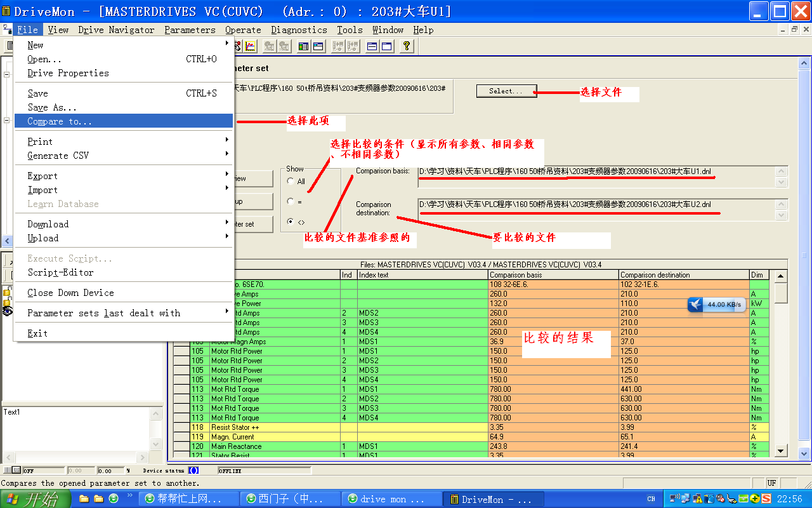Click the 108 32-6E.6. basis cell
This screenshot has height=508, width=812.
(554, 284)
